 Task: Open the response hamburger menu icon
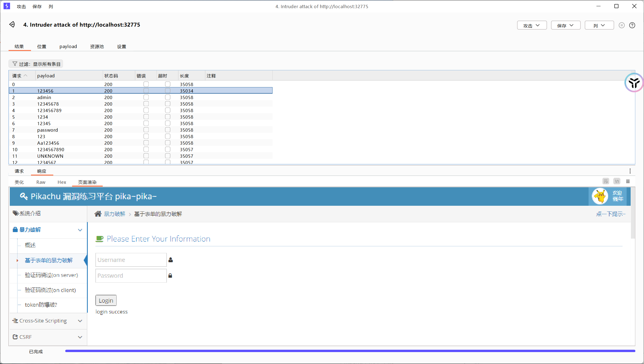coord(628,181)
